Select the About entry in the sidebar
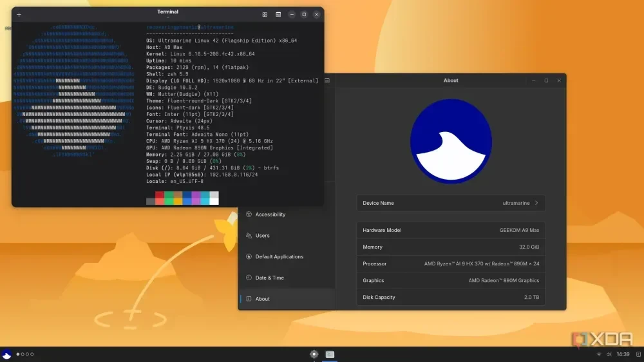 287,299
